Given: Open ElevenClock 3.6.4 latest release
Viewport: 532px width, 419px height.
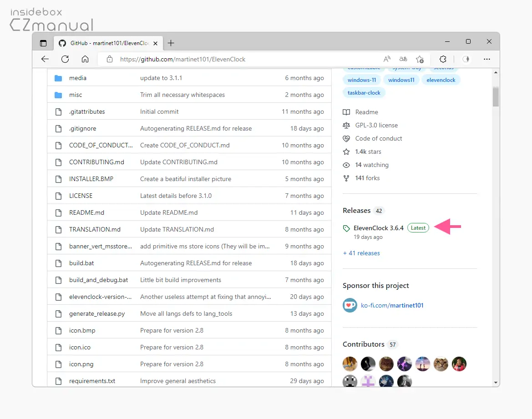Looking at the screenshot, I should pos(379,228).
